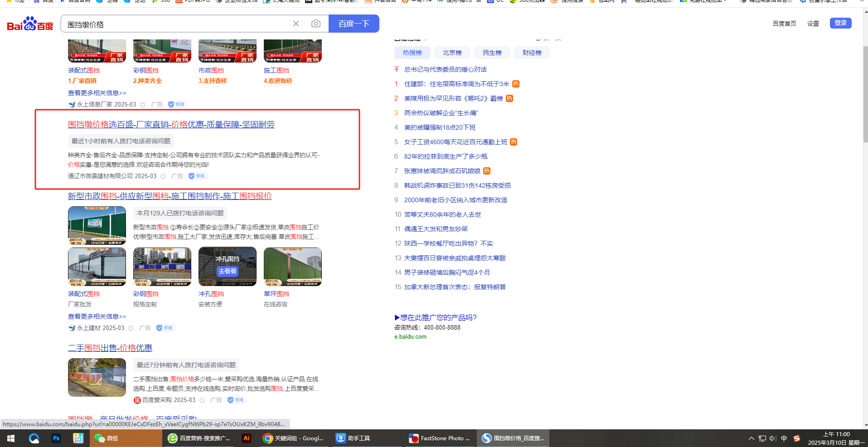Click the network icon in system tray

(762, 438)
